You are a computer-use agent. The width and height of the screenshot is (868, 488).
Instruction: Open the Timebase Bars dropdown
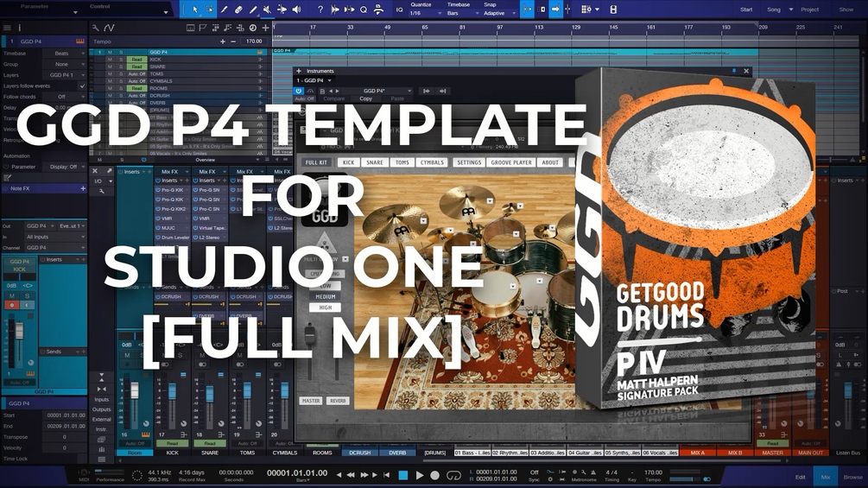[x=461, y=13]
